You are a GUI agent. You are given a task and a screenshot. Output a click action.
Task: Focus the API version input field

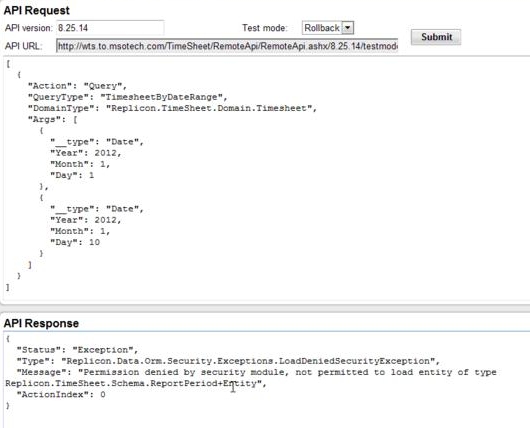point(110,28)
